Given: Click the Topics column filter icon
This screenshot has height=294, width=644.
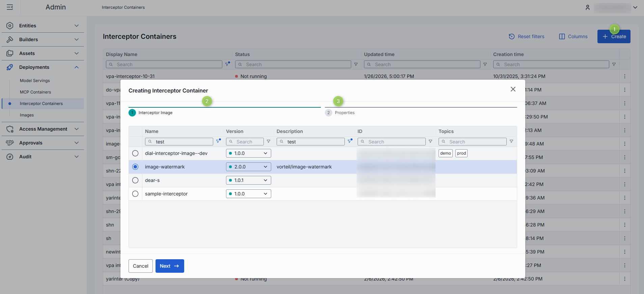Looking at the screenshot, I should (x=511, y=141).
